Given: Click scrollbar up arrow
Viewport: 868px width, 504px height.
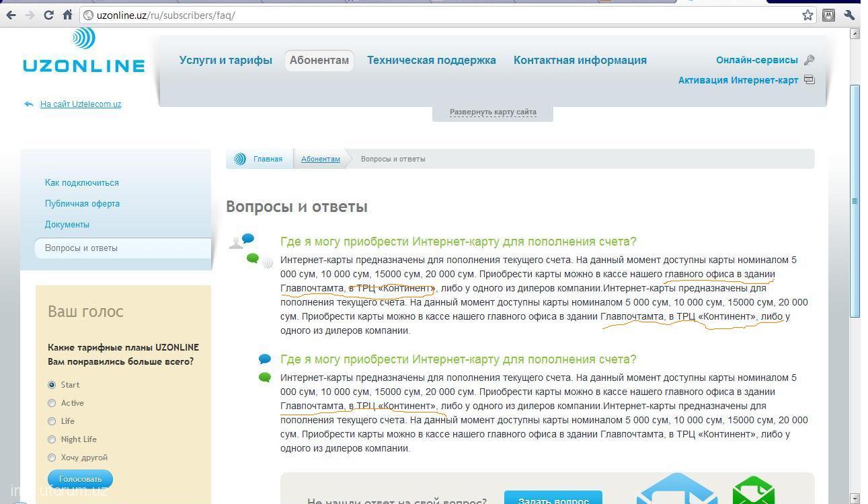Looking at the screenshot, I should 855,33.
